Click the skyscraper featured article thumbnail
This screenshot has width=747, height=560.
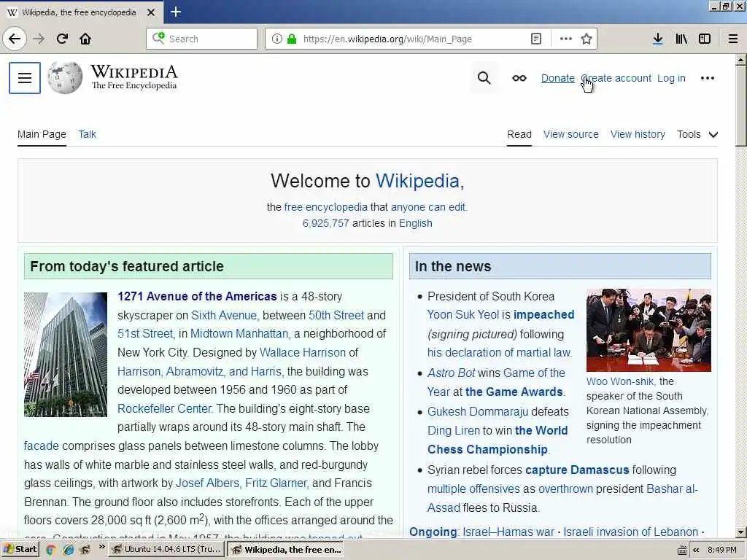66,354
